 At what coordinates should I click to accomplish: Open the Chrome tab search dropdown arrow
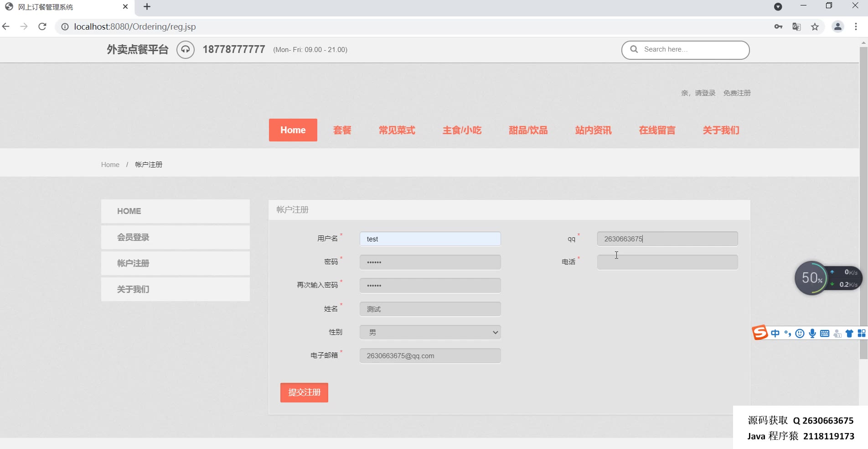coord(778,6)
